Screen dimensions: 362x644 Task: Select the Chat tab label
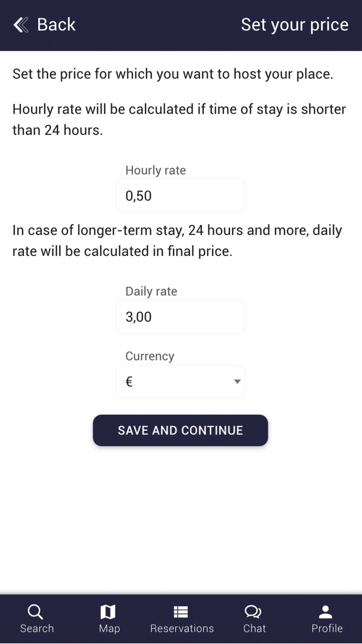254,628
